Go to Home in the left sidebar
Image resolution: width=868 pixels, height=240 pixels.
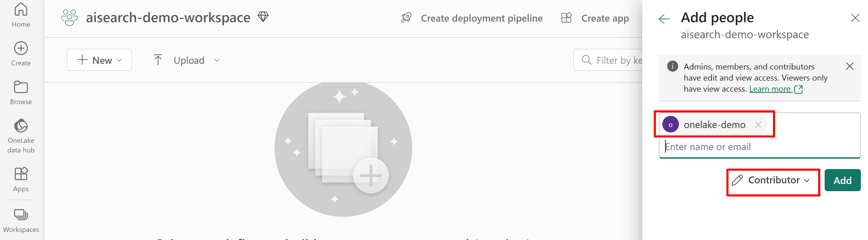(x=21, y=15)
